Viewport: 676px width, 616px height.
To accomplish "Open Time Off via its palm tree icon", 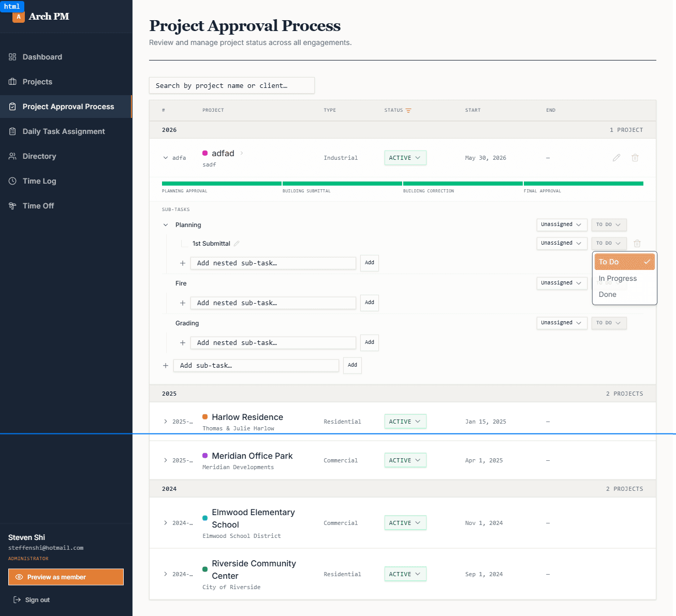I will pyautogui.click(x=12, y=206).
